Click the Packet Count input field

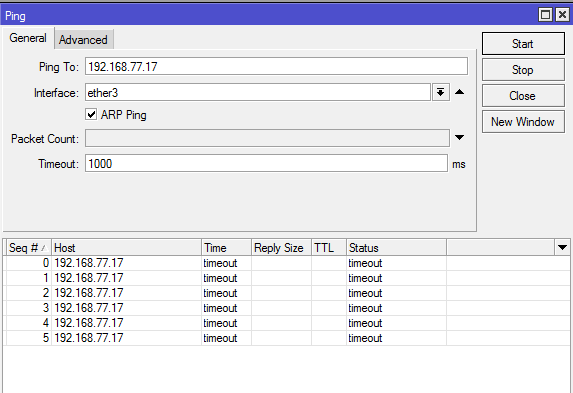coord(267,138)
